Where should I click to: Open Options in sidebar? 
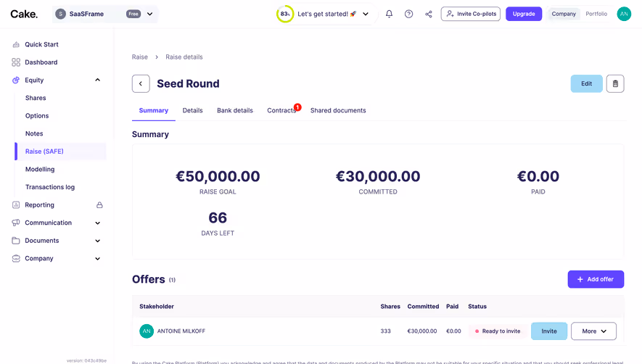tap(37, 116)
